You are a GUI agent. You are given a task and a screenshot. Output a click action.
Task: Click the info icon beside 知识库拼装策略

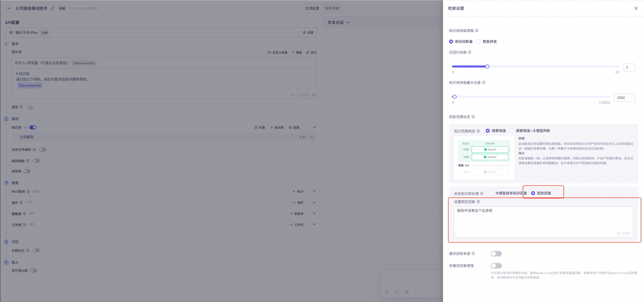tap(477, 30)
